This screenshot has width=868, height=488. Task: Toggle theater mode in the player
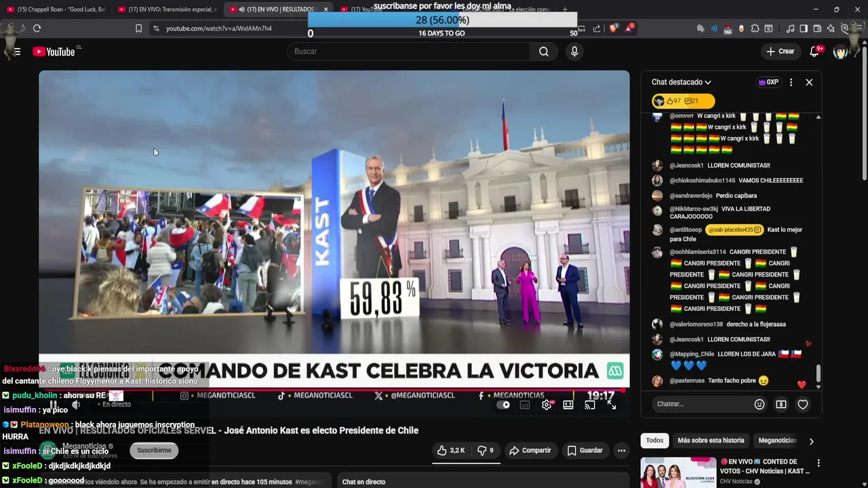pos(568,405)
